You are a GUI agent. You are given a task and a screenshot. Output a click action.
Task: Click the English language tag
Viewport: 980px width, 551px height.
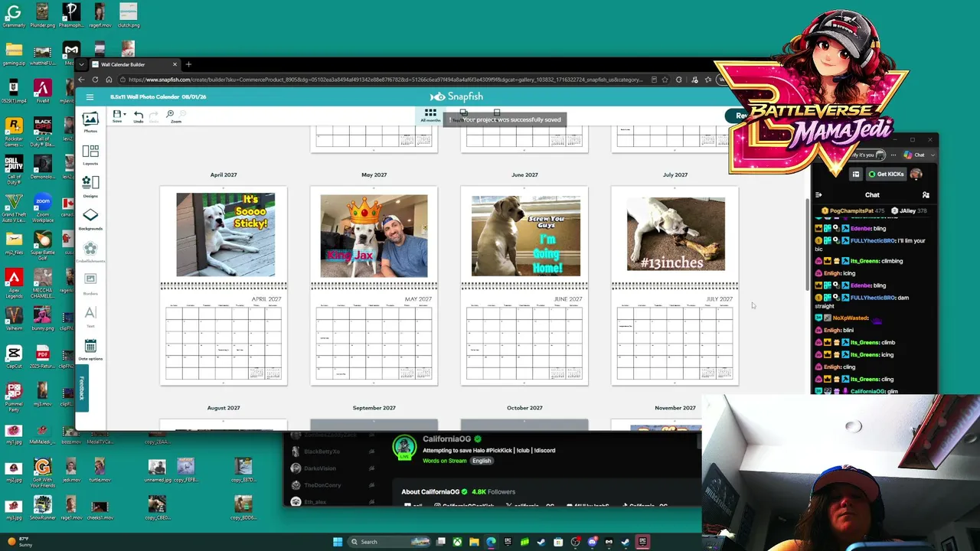[x=482, y=461]
